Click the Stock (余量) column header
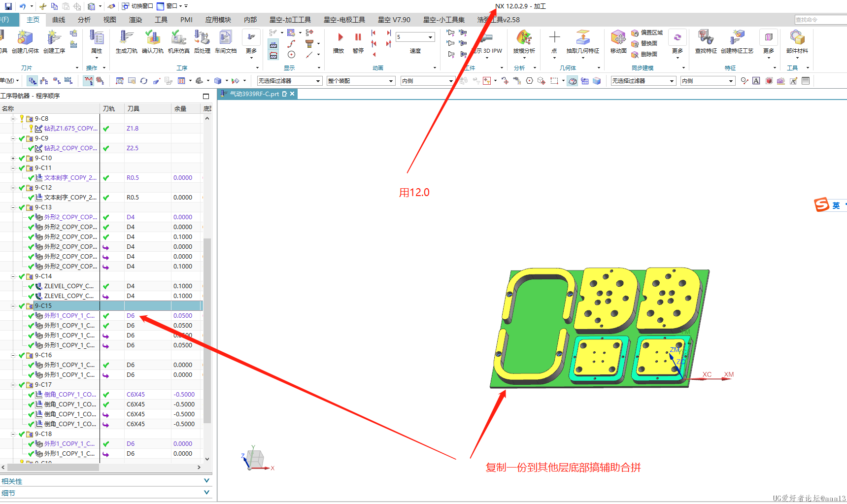This screenshot has width=847, height=504. coord(186,108)
